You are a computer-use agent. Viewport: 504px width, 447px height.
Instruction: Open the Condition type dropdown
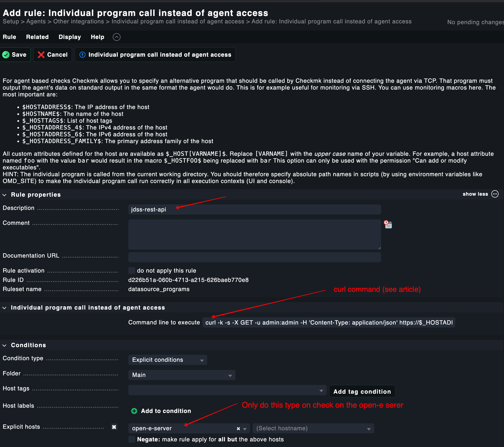(167, 360)
